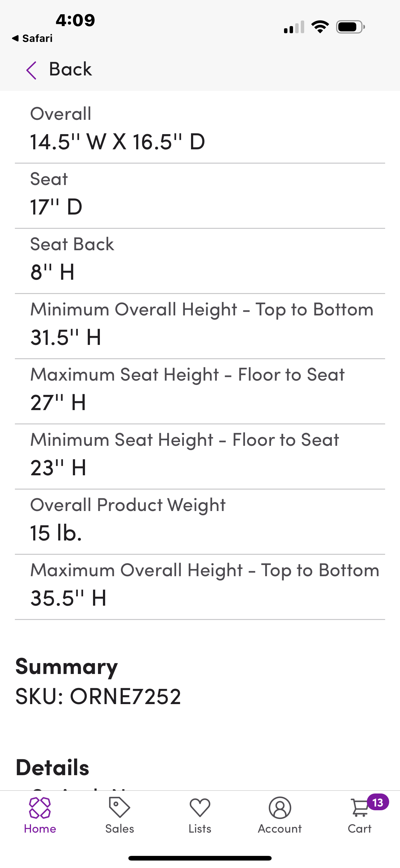Image resolution: width=400 pixels, height=868 pixels.
Task: Tap the cart badge showing 13
Action: tap(378, 802)
